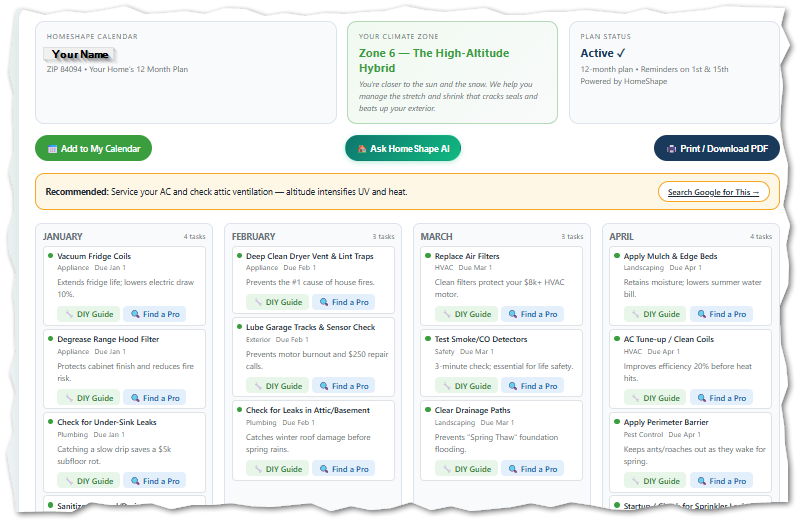The height and width of the screenshot is (522, 800).
Task: Click the green dot beside Vacuum Fridge Coils
Action: (x=51, y=256)
